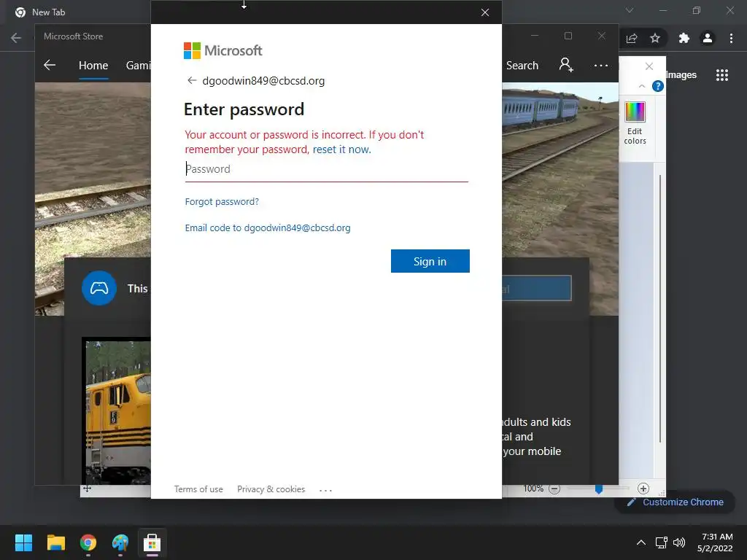Click the Password input field

(326, 169)
